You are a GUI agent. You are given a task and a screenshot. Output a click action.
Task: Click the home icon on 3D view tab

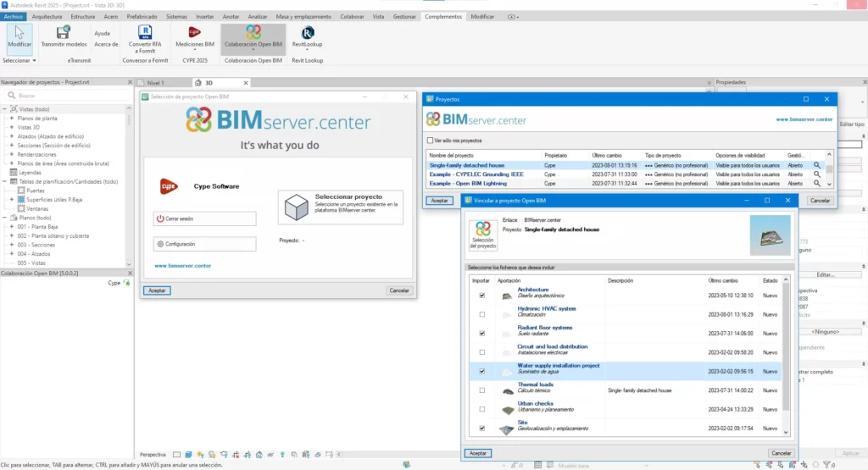coord(198,82)
